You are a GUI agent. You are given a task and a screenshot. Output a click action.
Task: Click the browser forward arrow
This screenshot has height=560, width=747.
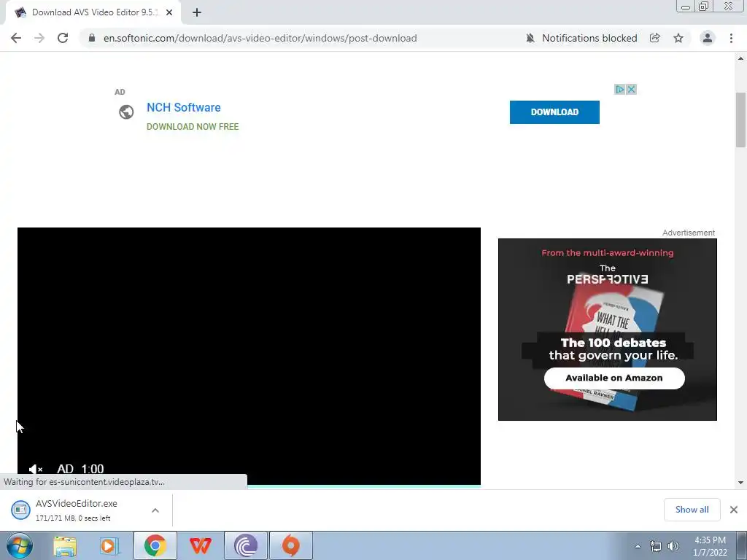coord(39,38)
